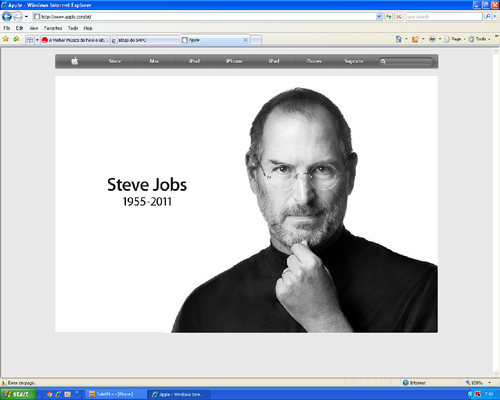Open the File menu
Image resolution: width=500 pixels, height=400 pixels.
click(7, 28)
